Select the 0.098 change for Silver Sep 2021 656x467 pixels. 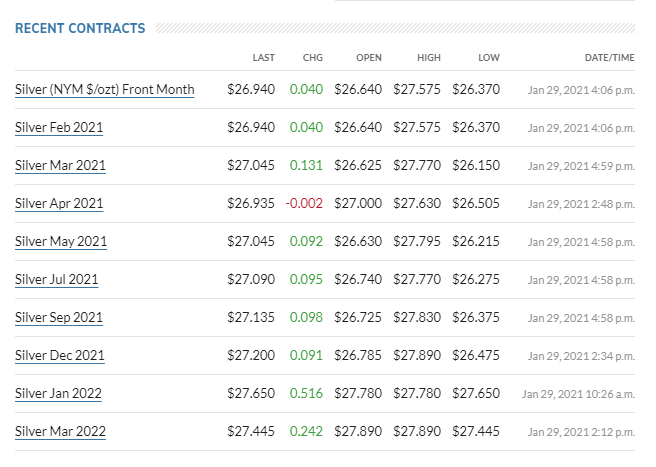pyautogui.click(x=306, y=318)
